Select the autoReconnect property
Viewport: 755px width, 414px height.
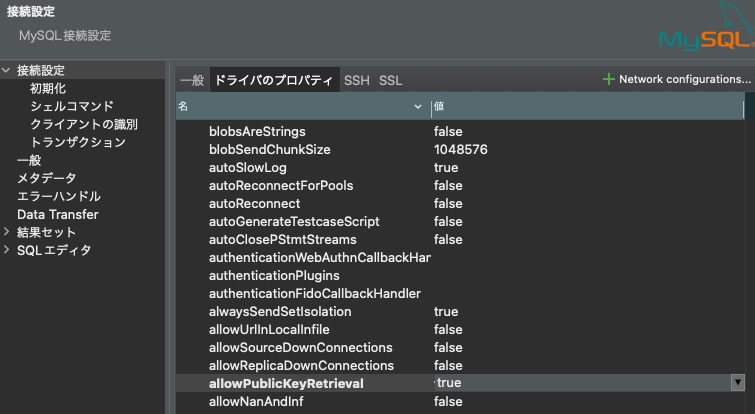[x=254, y=204]
